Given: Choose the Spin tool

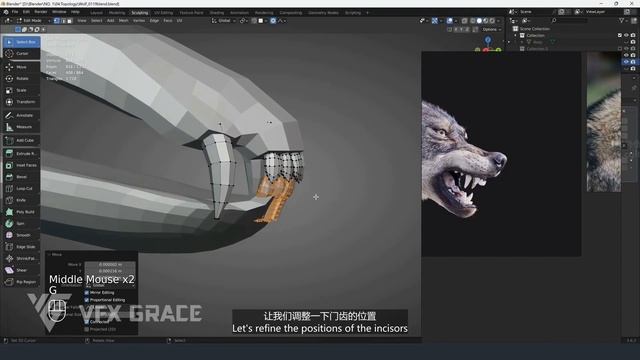Looking at the screenshot, I should pos(22,224).
